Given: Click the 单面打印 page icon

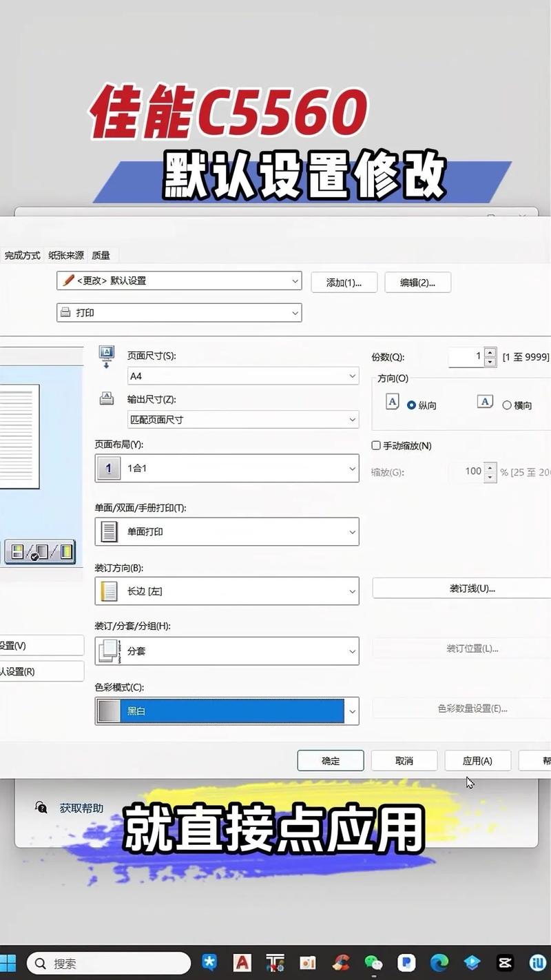Looking at the screenshot, I should (108, 531).
